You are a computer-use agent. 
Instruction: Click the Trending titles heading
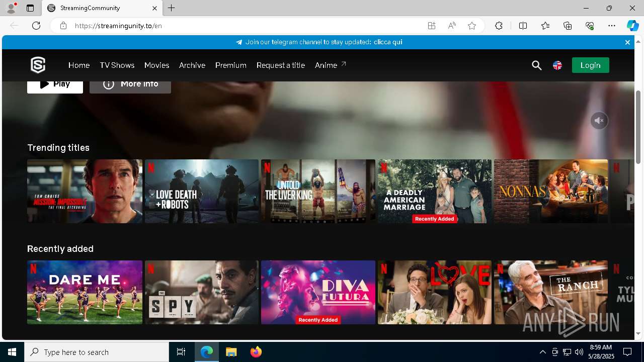pos(58,147)
